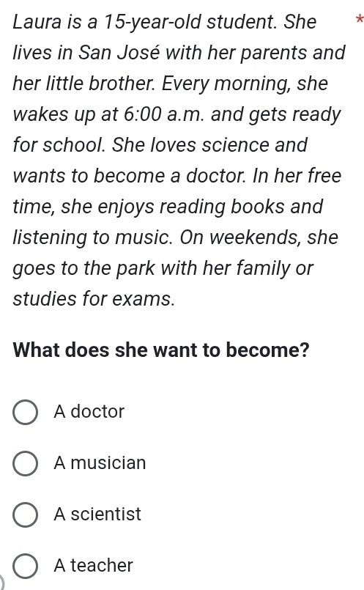Click the 'A scientist' answer label text
The width and height of the screenshot is (364, 590).
click(97, 514)
